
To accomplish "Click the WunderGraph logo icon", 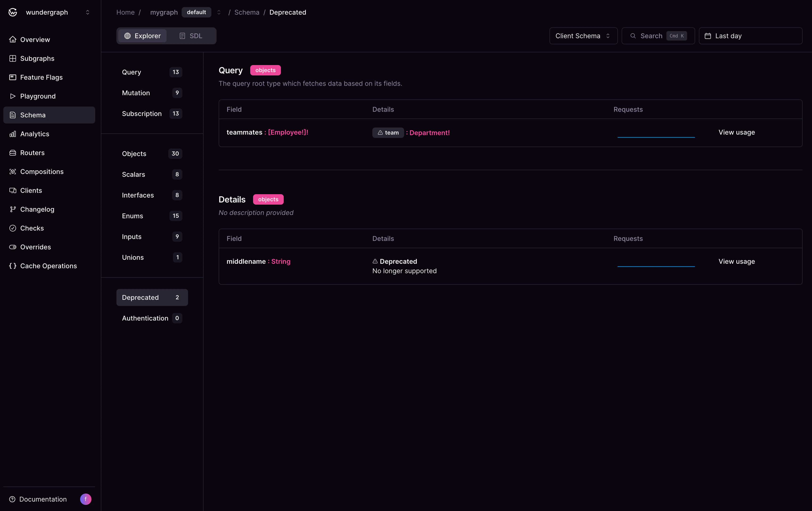I will click(12, 12).
